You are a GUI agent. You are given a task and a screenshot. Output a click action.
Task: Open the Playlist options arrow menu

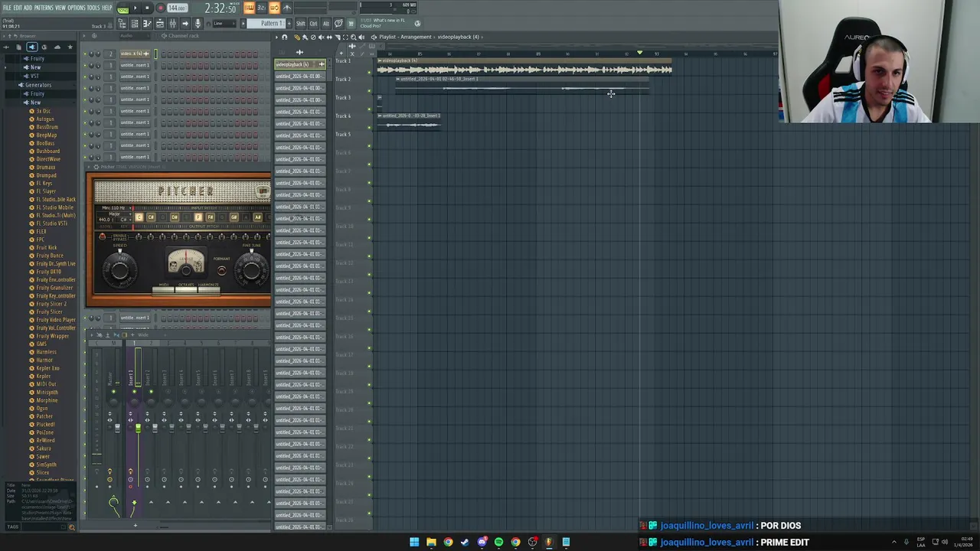click(x=277, y=37)
